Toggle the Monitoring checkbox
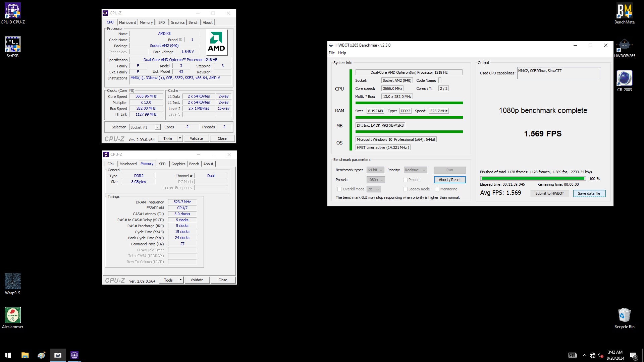This screenshot has height=362, width=644. [437, 189]
